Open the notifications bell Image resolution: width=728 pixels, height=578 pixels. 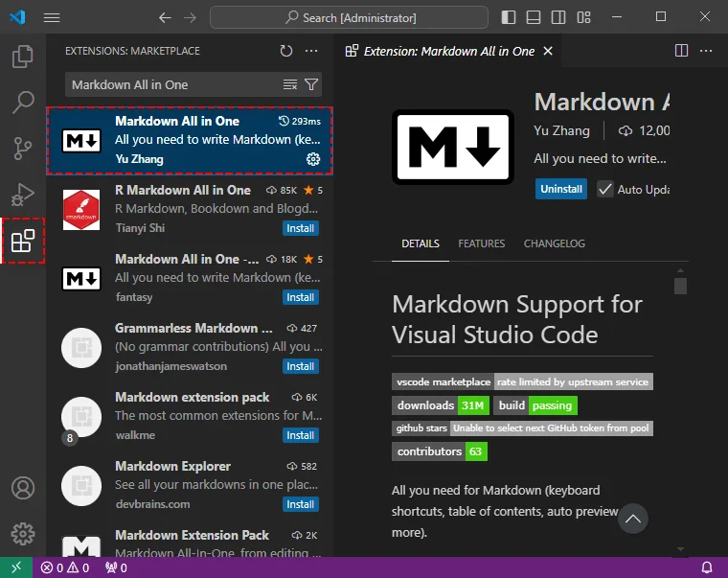(x=707, y=567)
